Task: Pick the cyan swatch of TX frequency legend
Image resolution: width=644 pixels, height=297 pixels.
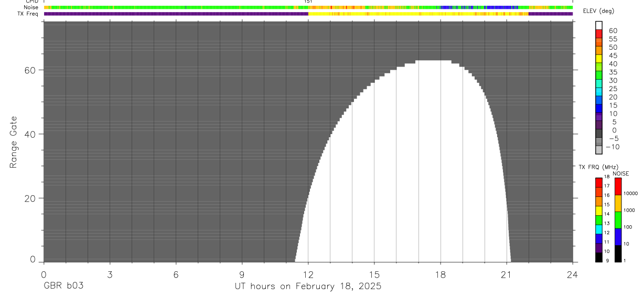Action: tap(599, 229)
